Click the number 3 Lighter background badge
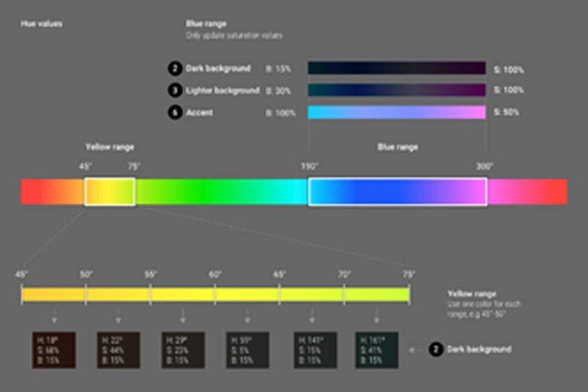 click(x=173, y=90)
